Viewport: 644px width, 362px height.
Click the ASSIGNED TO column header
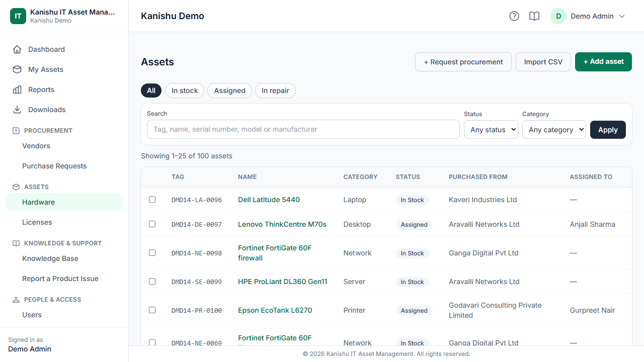[591, 177]
